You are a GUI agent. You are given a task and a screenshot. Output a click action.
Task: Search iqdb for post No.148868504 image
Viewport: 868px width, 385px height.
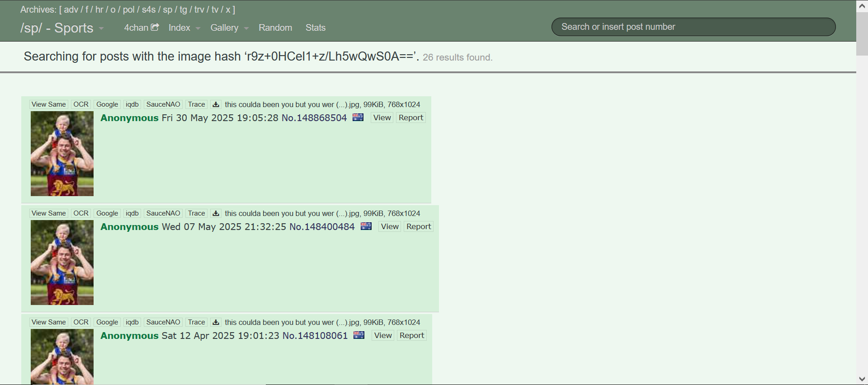tap(132, 104)
